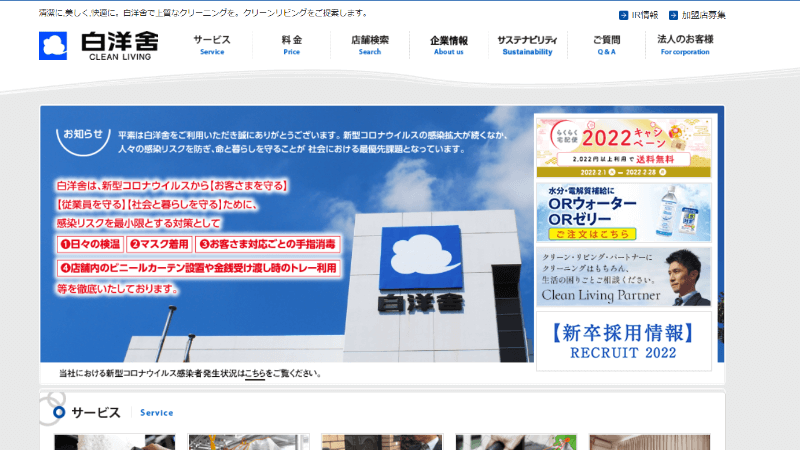Open the IR情報 link
The image size is (800, 450).
tap(645, 15)
